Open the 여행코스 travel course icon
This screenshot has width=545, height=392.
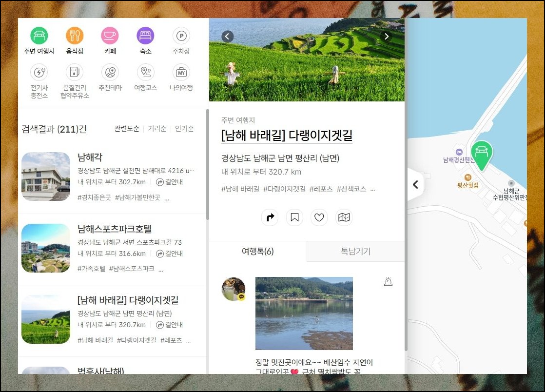pyautogui.click(x=146, y=72)
